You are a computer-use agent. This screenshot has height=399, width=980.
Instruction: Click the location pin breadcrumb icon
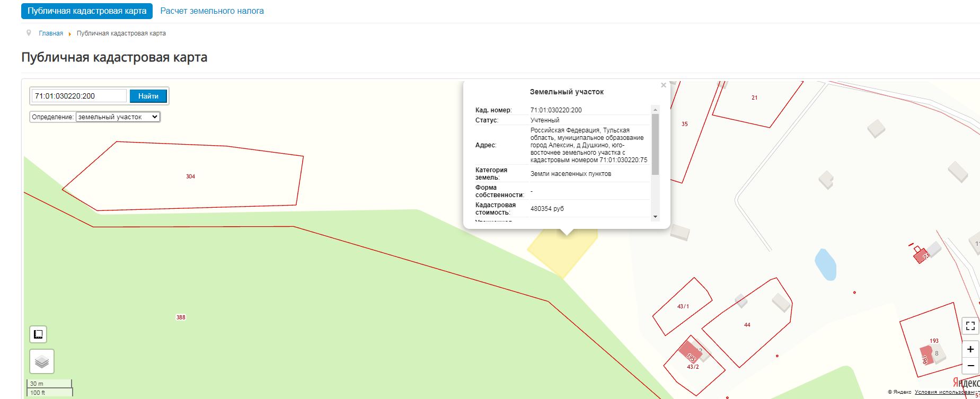29,33
